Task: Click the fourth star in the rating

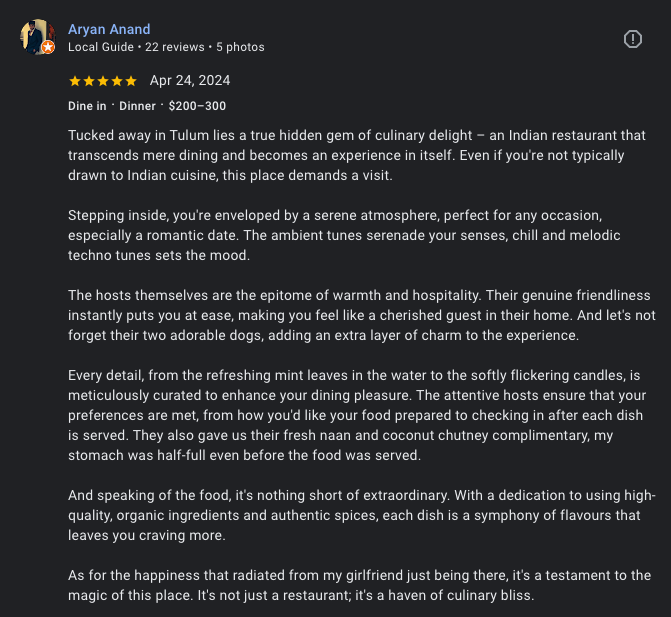Action: pos(117,81)
